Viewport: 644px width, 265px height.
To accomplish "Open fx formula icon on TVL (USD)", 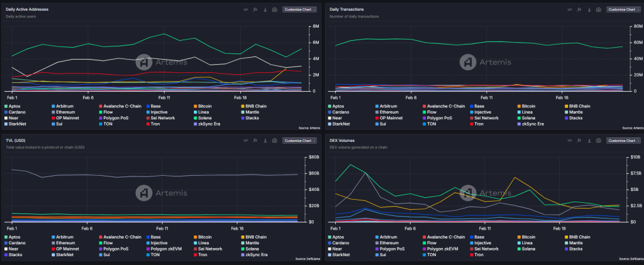I will 255,140.
